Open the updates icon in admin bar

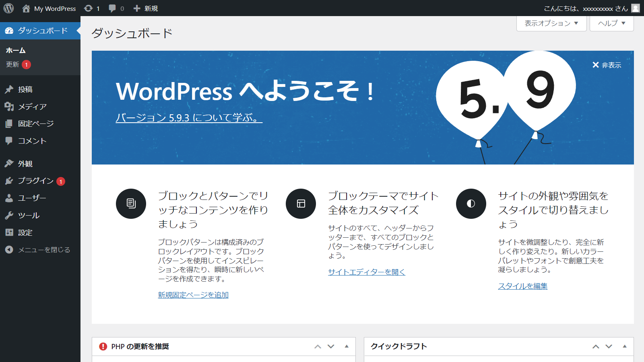click(89, 8)
